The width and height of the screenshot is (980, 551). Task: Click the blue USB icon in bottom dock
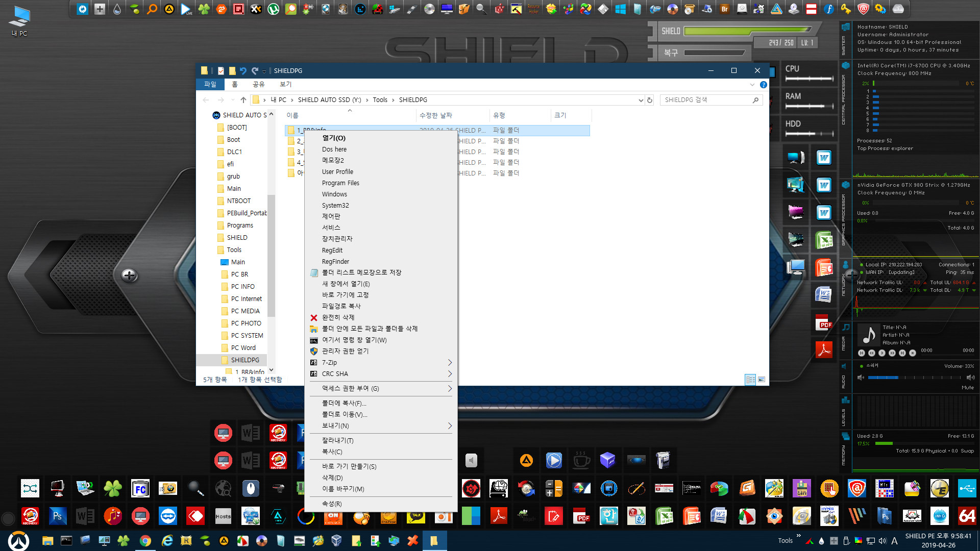(967, 488)
